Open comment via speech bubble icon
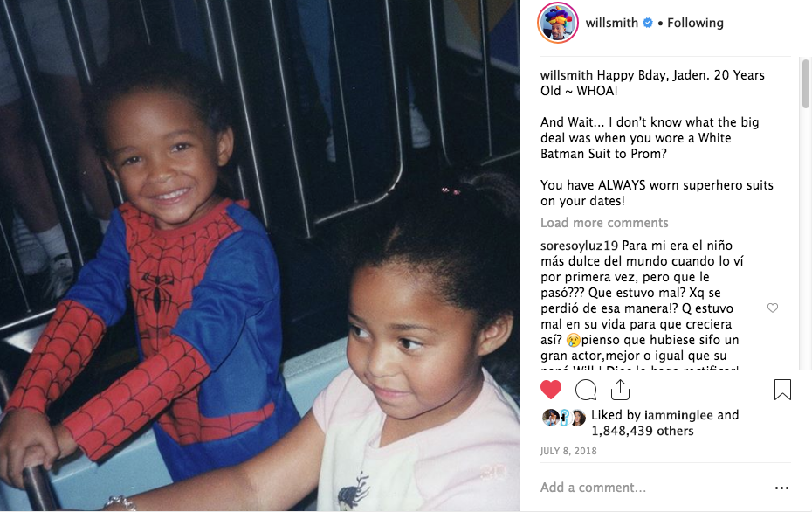 (x=586, y=390)
